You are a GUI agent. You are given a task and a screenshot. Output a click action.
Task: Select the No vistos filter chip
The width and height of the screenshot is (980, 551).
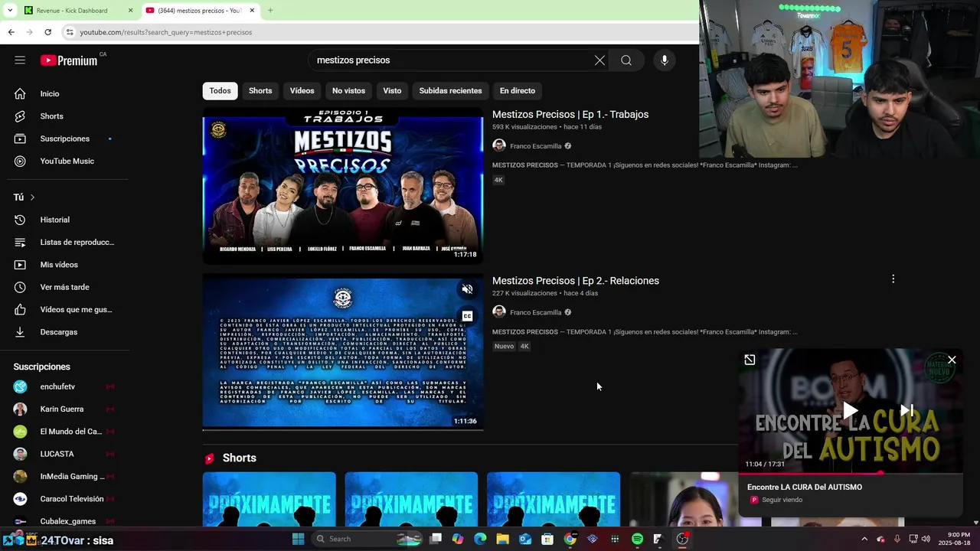pos(348,90)
